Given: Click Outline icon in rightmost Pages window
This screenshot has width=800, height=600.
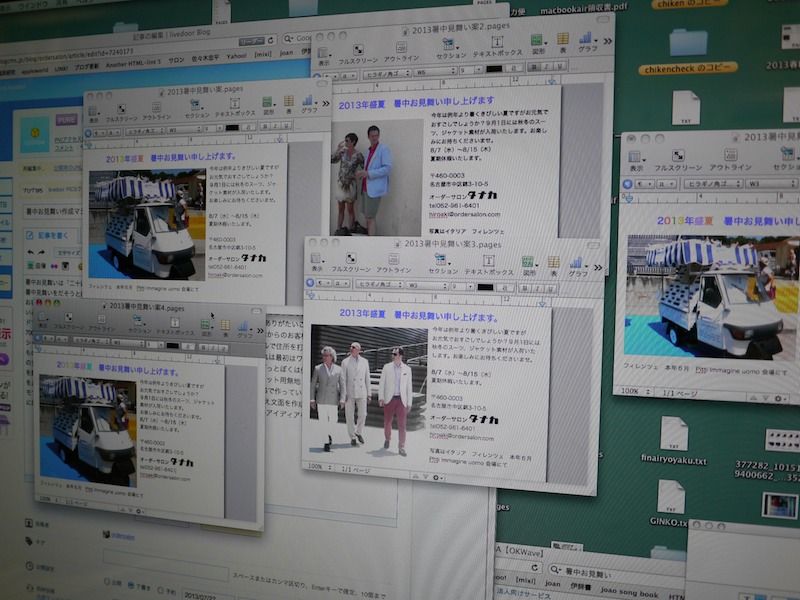Looking at the screenshot, I should click(x=730, y=154).
